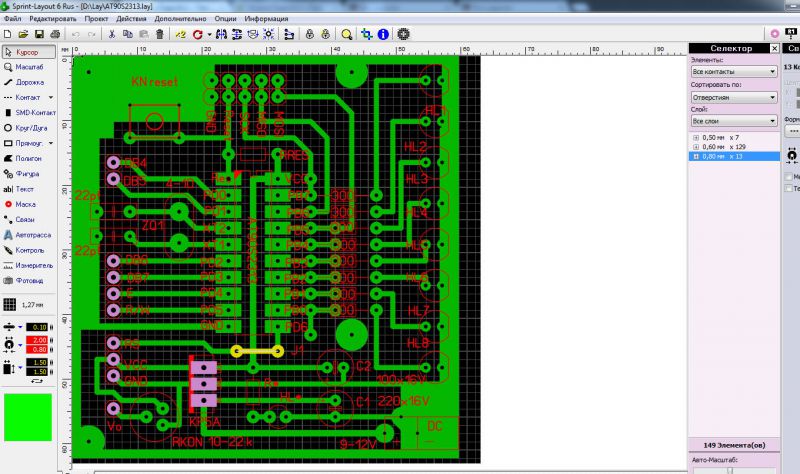The width and height of the screenshot is (800, 474).
Task: Click the save (floppy disk) toolbar icon
Action: (38, 33)
